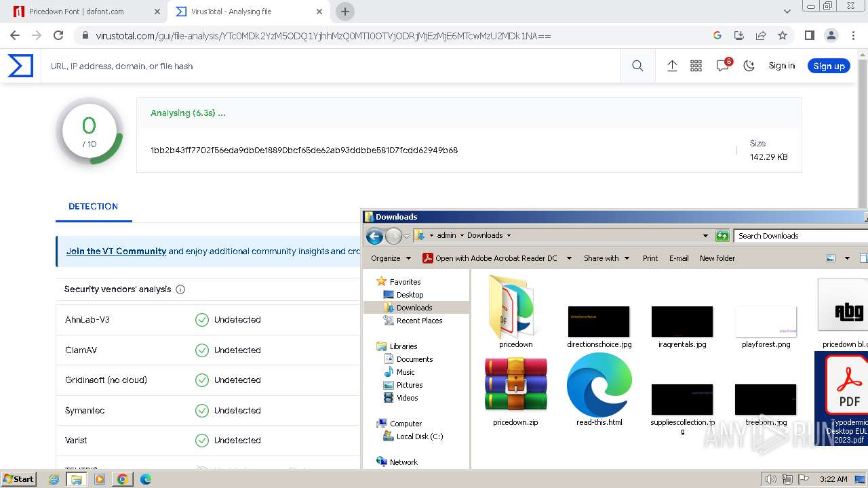This screenshot has height=488, width=868.
Task: Click the info icon beside Security vendors' analysis
Action: tap(180, 289)
